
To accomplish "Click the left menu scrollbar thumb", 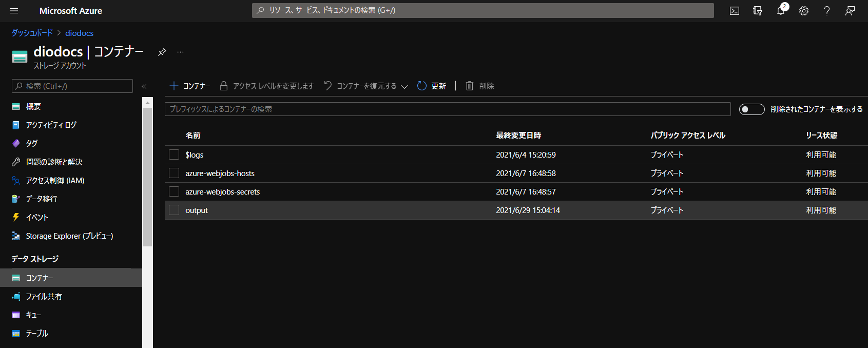I will 148,177.
